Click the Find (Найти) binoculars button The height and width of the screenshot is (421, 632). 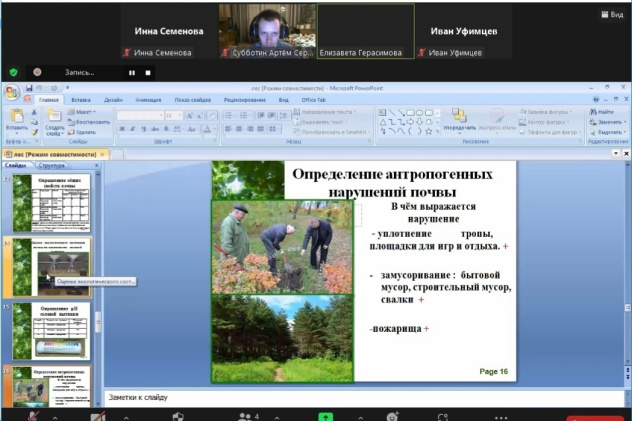click(x=602, y=112)
